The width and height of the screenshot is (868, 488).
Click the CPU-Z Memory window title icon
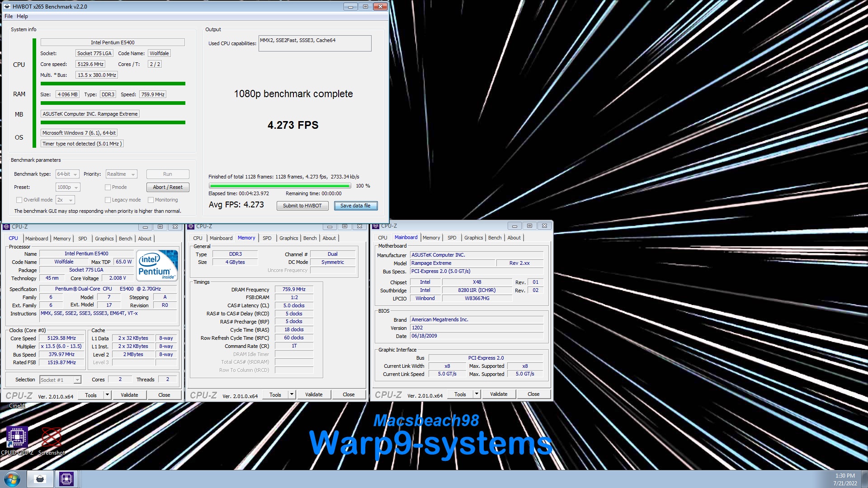[191, 226]
